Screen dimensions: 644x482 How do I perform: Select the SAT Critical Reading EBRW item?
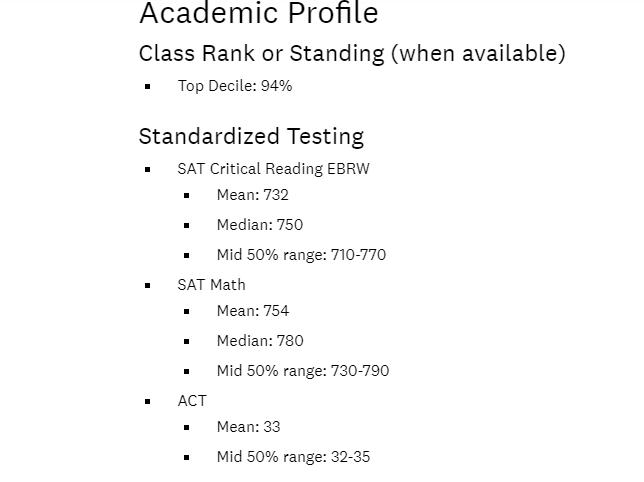[274, 169]
